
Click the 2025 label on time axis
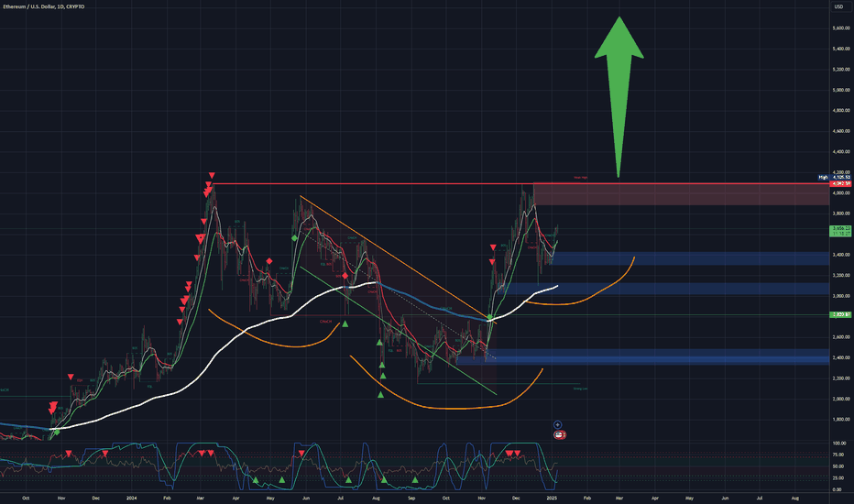[552, 498]
